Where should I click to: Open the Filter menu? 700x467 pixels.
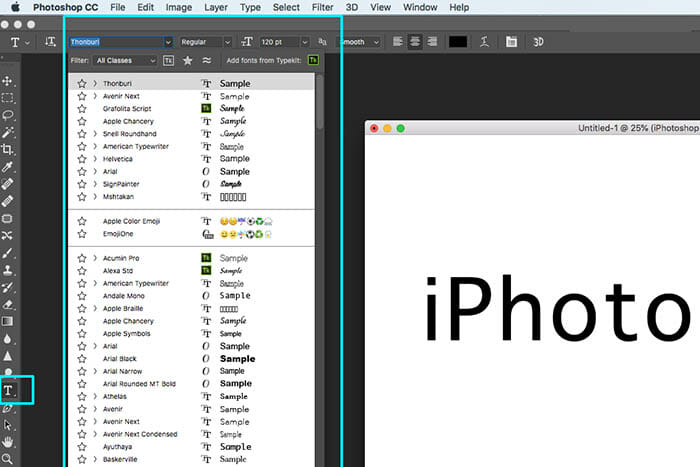pyautogui.click(x=322, y=7)
